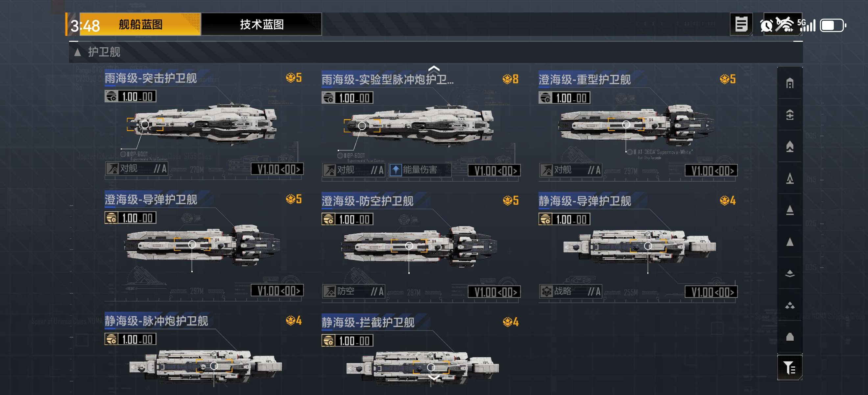Viewport: 868px width, 395px height.
Task: Select the top building-shaped ship class icon
Action: tap(789, 83)
